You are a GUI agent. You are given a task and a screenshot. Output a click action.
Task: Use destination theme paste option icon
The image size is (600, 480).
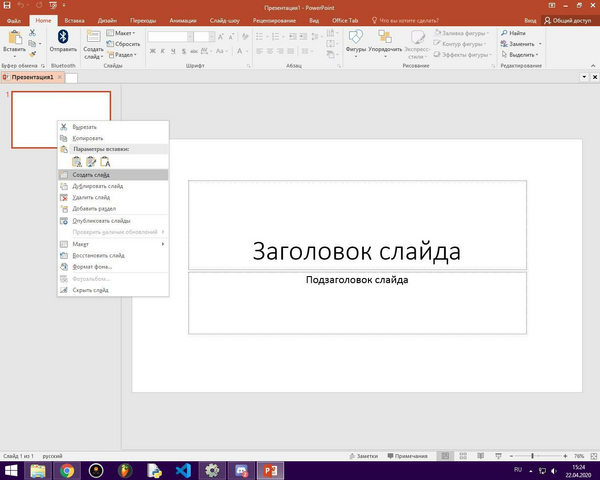point(77,162)
